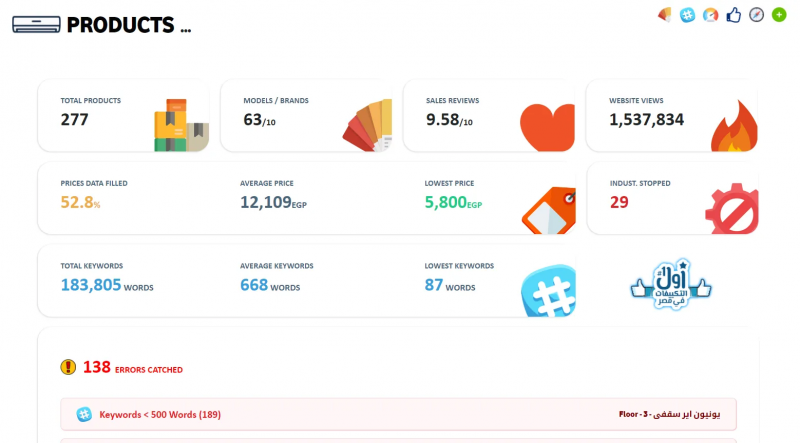Screen dimensions: 800x443
Task: Click the 138 errors catched count
Action: point(96,367)
